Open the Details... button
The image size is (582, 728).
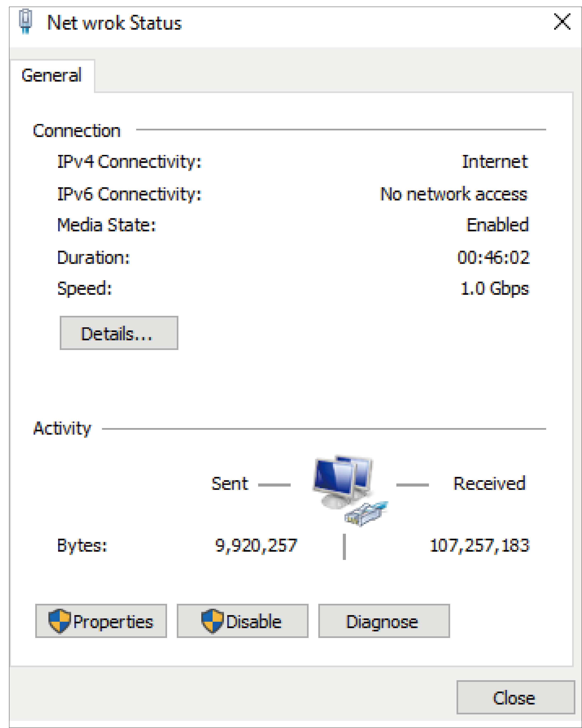(x=118, y=333)
